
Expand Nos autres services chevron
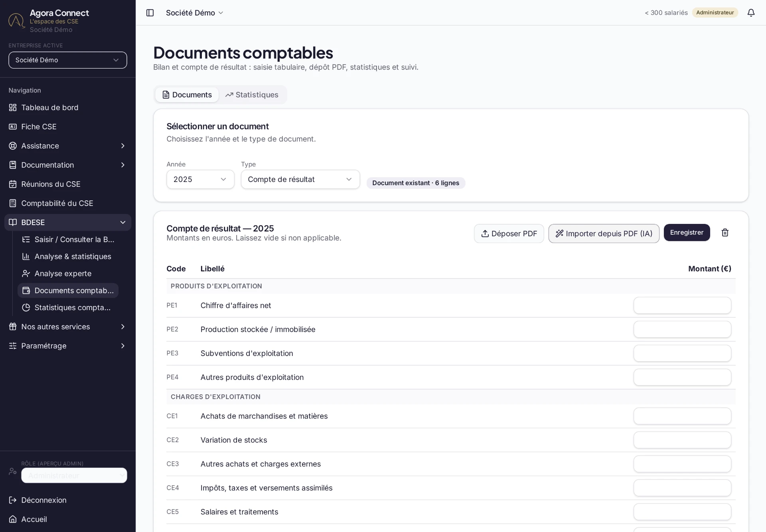[123, 327]
